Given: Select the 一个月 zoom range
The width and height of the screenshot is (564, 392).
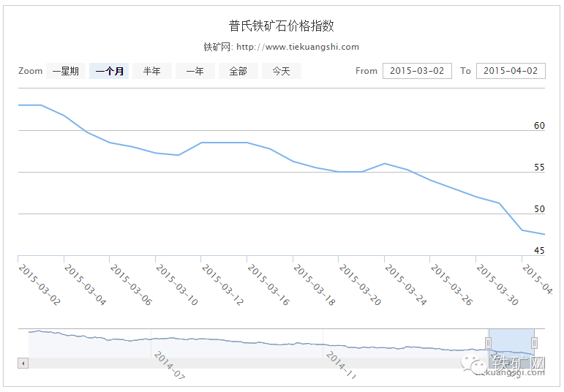Looking at the screenshot, I should click(x=109, y=71).
